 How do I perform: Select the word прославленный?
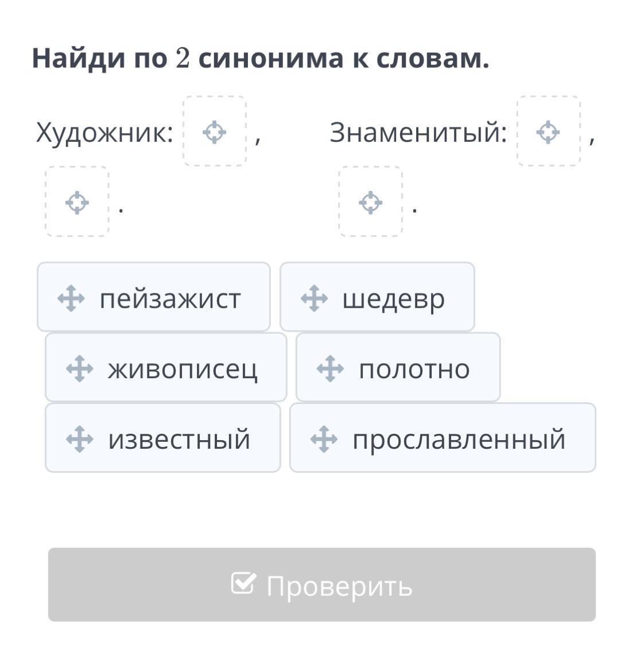click(x=459, y=440)
